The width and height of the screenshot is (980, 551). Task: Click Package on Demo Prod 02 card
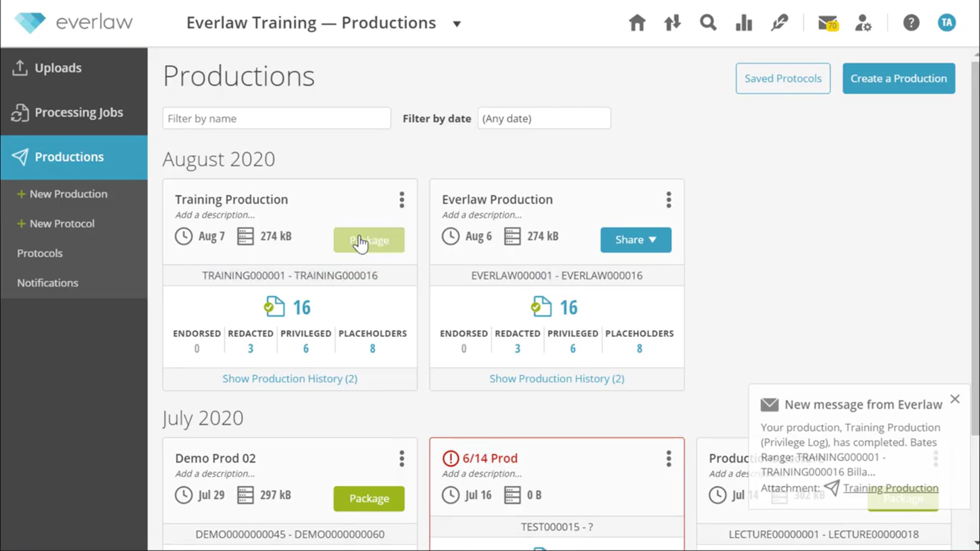[x=369, y=499]
